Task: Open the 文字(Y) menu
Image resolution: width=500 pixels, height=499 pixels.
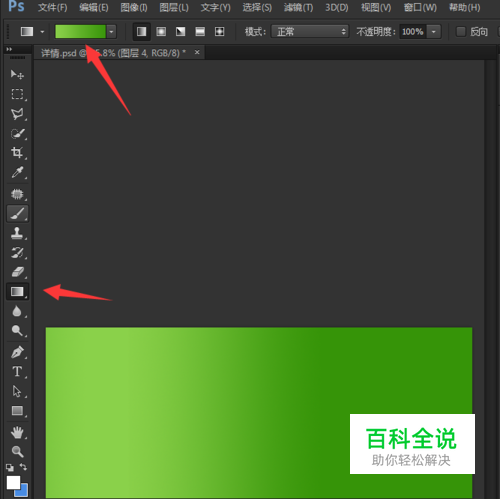Action: tap(215, 7)
